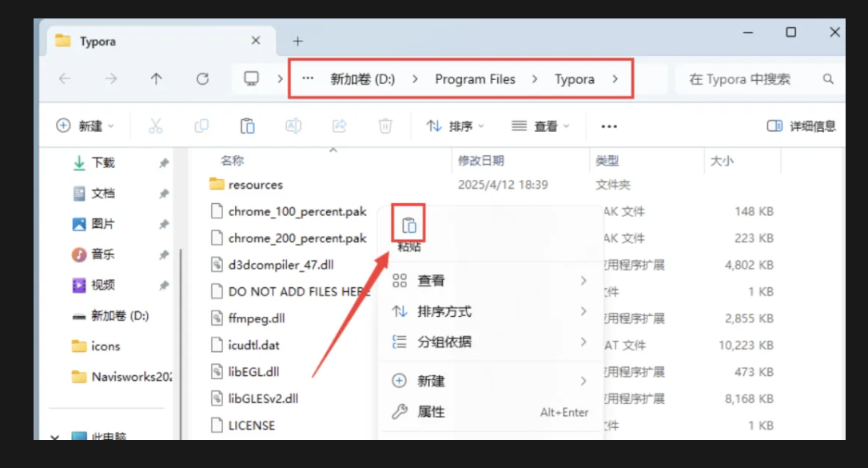Sort by the 修改日期 column header
This screenshot has width=868, height=468.
[480, 161]
